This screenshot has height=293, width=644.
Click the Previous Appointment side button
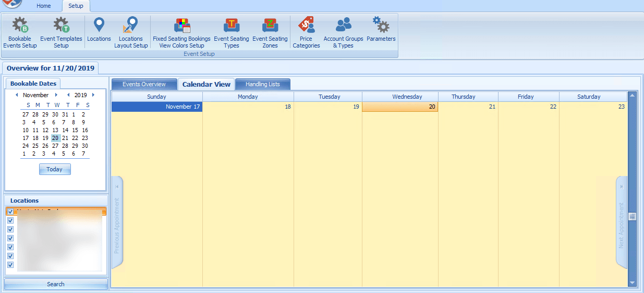click(x=117, y=222)
